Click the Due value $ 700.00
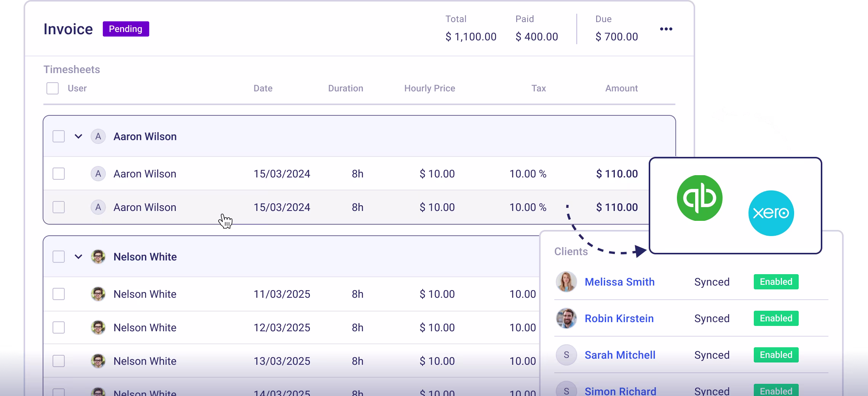 tap(617, 37)
